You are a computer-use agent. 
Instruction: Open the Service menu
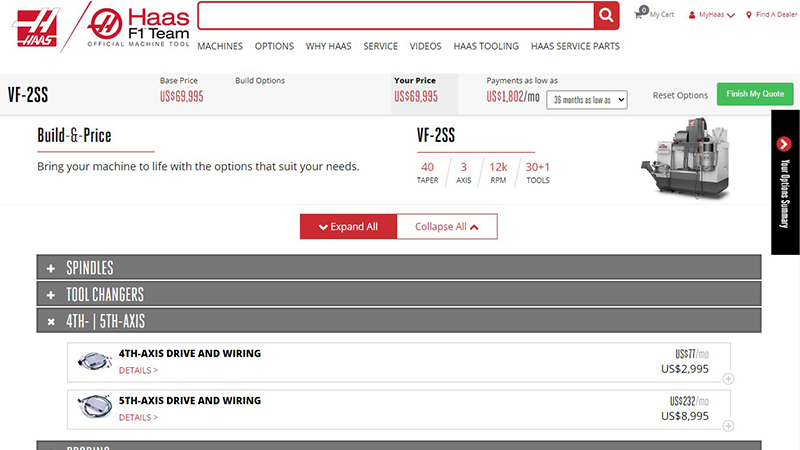click(380, 46)
